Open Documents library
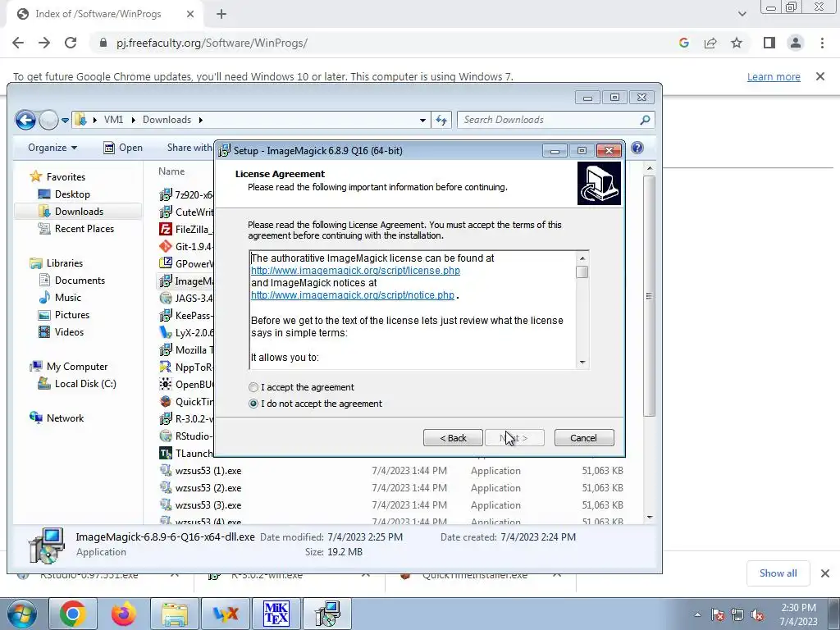This screenshot has height=630, width=840. point(80,281)
